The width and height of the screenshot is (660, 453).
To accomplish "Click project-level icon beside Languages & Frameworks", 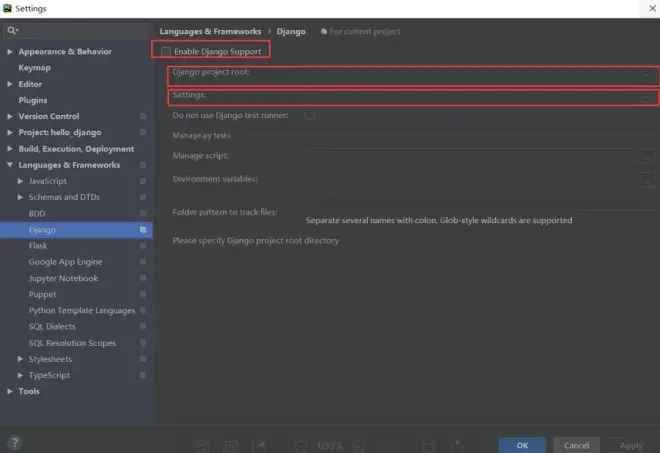I will (x=143, y=165).
